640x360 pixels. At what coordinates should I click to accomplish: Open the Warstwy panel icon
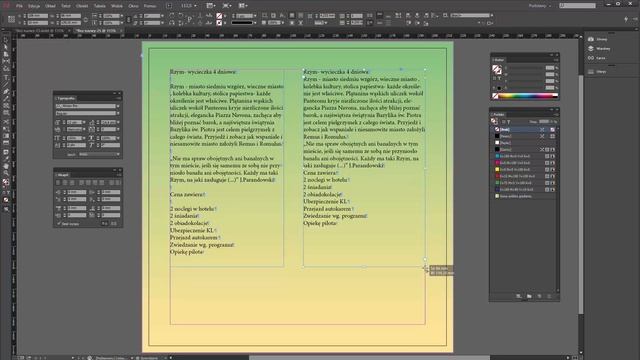[x=591, y=49]
